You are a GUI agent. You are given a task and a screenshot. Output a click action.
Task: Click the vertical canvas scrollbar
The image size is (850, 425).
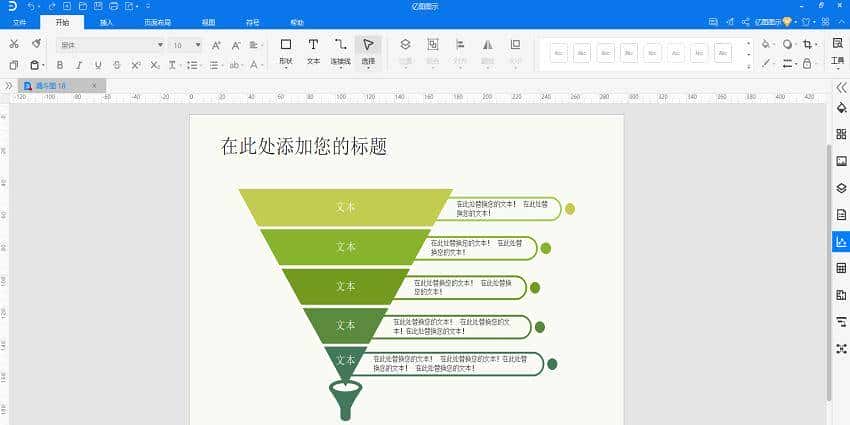point(829,271)
